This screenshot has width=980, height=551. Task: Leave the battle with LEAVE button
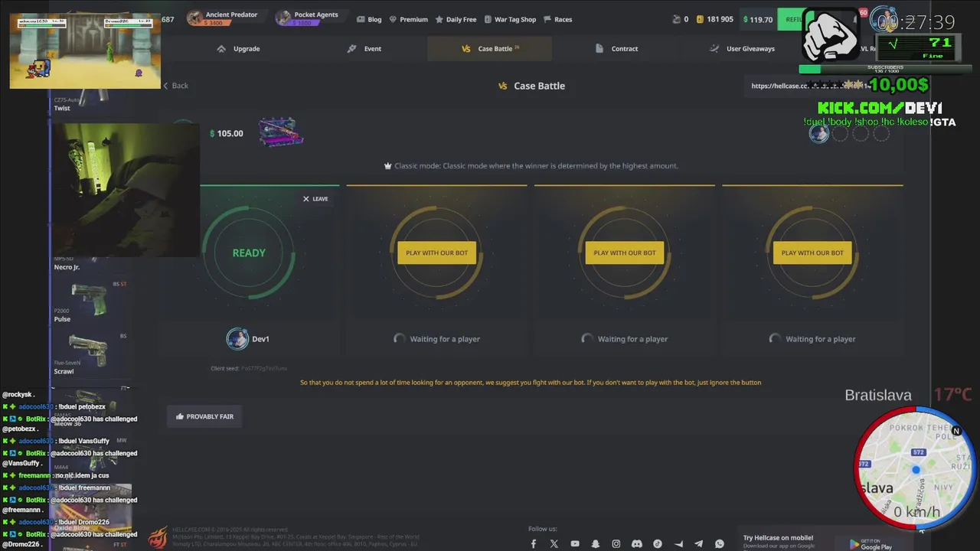click(x=315, y=199)
